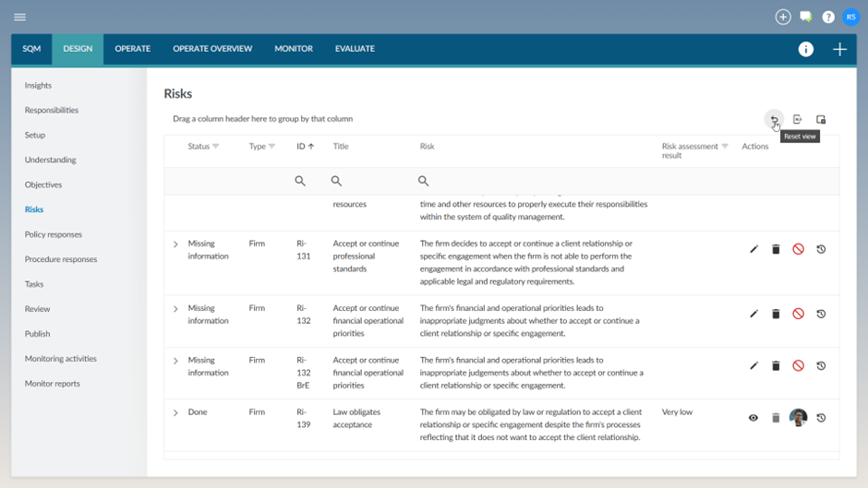Open the Type column filter
Image resolution: width=868 pixels, height=488 pixels.
(271, 147)
